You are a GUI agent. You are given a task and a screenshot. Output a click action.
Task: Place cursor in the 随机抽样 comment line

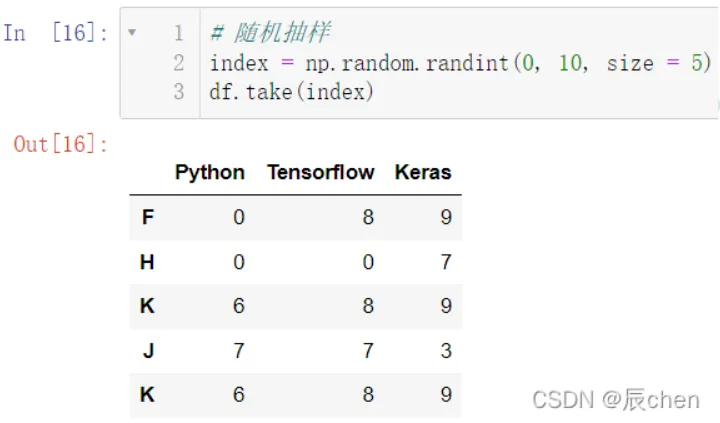click(270, 33)
